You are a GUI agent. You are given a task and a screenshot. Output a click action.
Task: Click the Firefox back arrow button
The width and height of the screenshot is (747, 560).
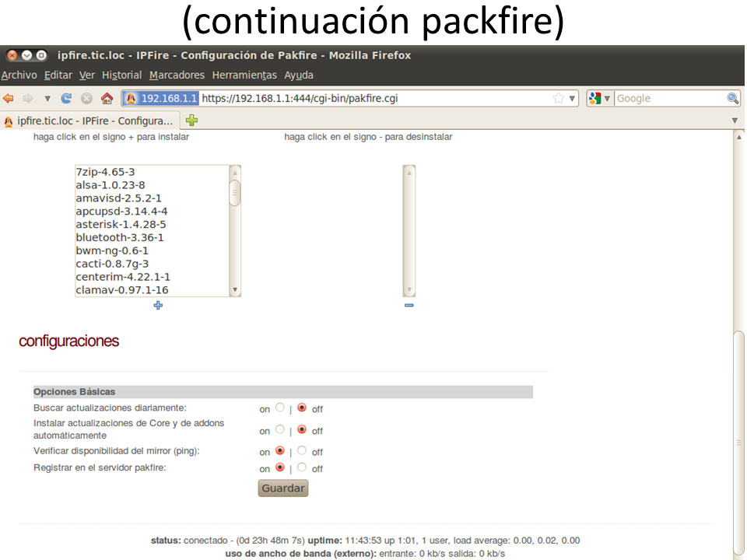point(9,99)
